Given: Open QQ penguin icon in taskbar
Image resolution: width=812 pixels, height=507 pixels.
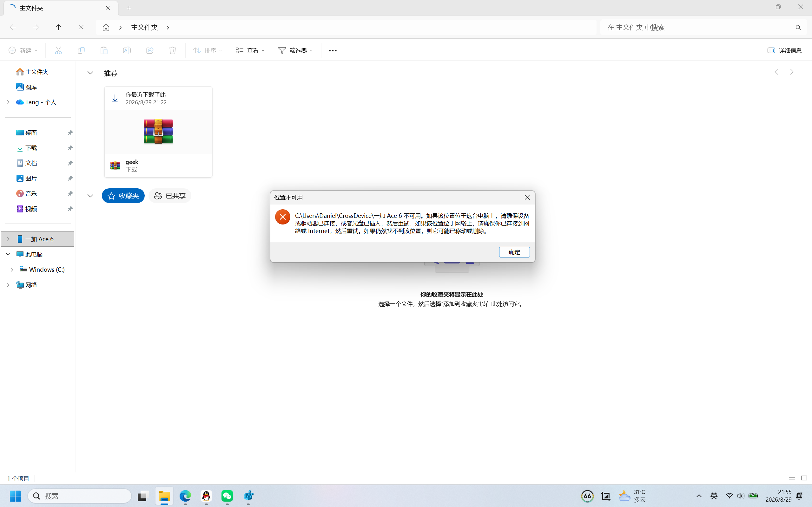Looking at the screenshot, I should point(206,496).
